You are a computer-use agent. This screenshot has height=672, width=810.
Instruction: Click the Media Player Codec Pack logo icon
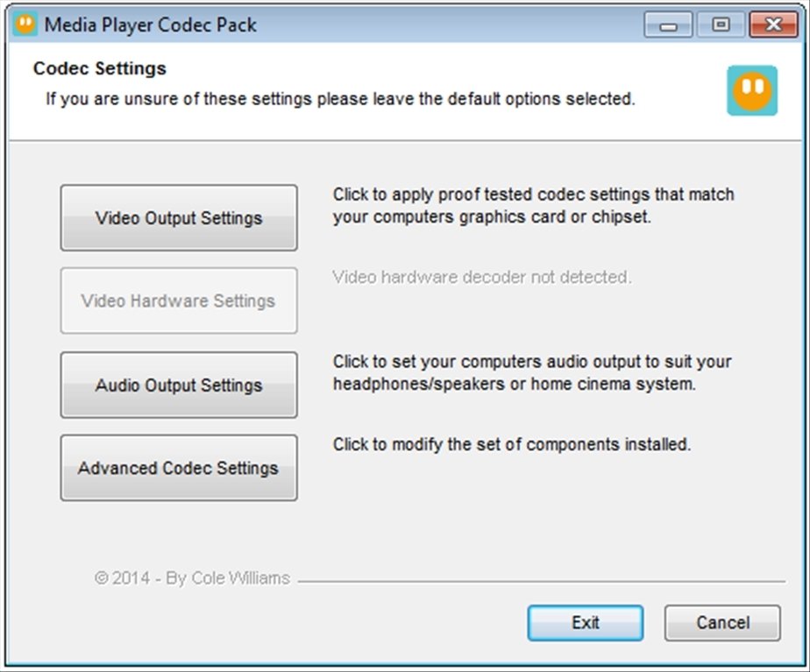(753, 91)
